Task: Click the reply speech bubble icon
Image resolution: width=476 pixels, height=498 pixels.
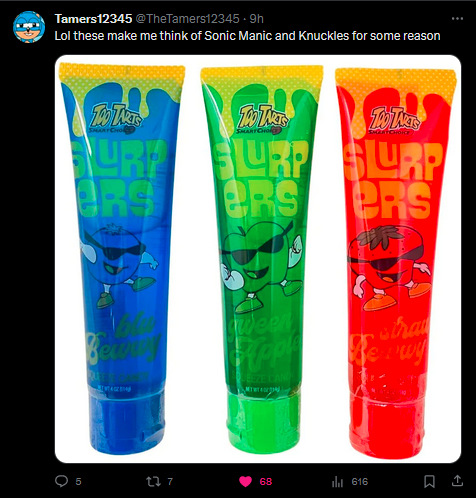Action: (x=61, y=481)
